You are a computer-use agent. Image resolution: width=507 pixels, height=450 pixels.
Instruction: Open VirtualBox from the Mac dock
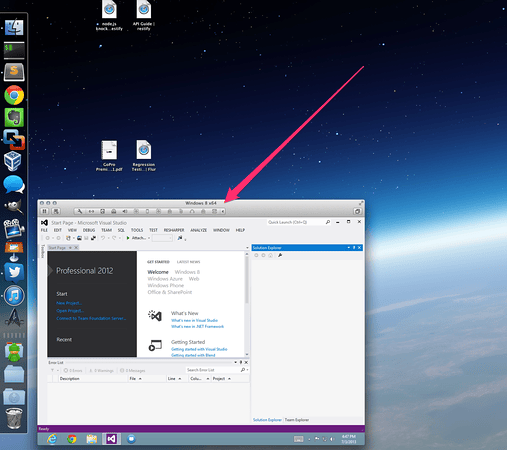13,161
